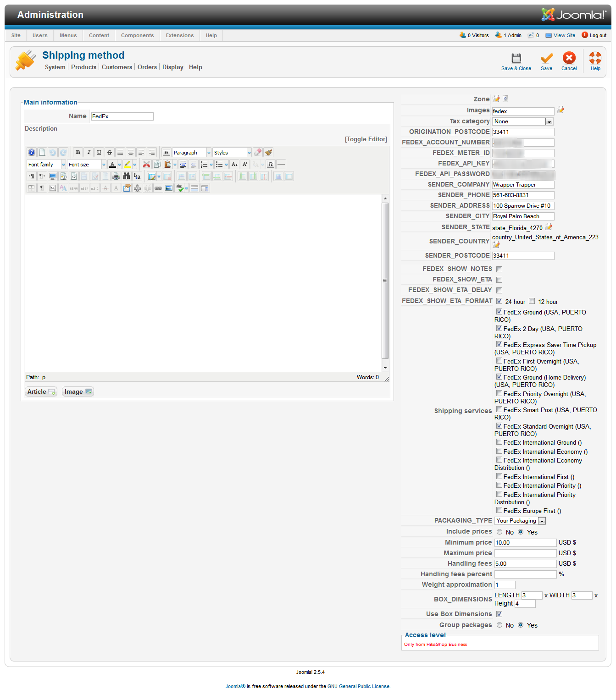Image resolution: width=616 pixels, height=700 pixels.
Task: Open the Components menu
Action: pyautogui.click(x=138, y=35)
